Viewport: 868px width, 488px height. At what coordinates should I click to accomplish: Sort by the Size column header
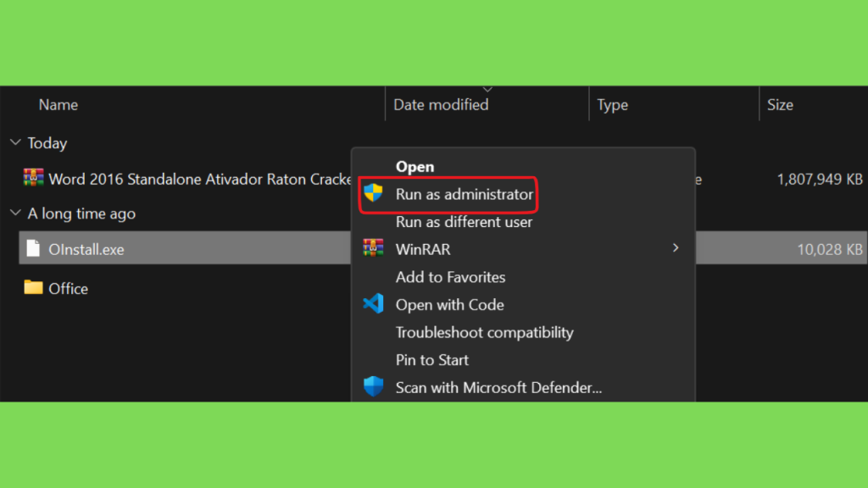pos(780,105)
